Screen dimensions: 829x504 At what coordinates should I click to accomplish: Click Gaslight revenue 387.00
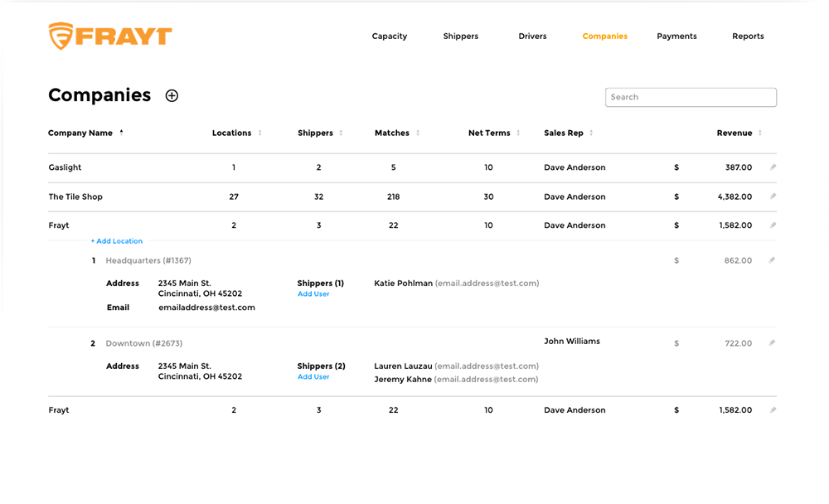(739, 167)
